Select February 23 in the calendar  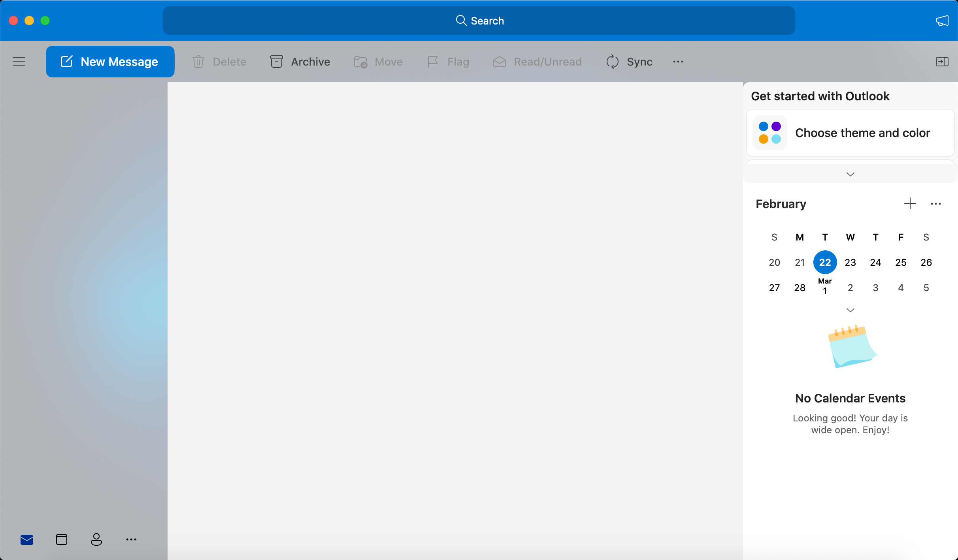click(851, 262)
